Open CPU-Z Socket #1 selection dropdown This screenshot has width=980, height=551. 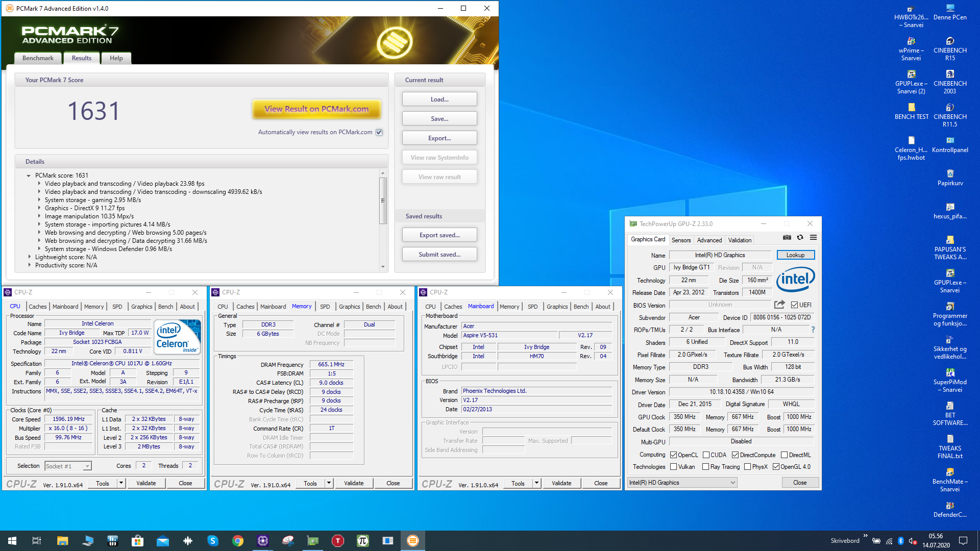[x=87, y=466]
